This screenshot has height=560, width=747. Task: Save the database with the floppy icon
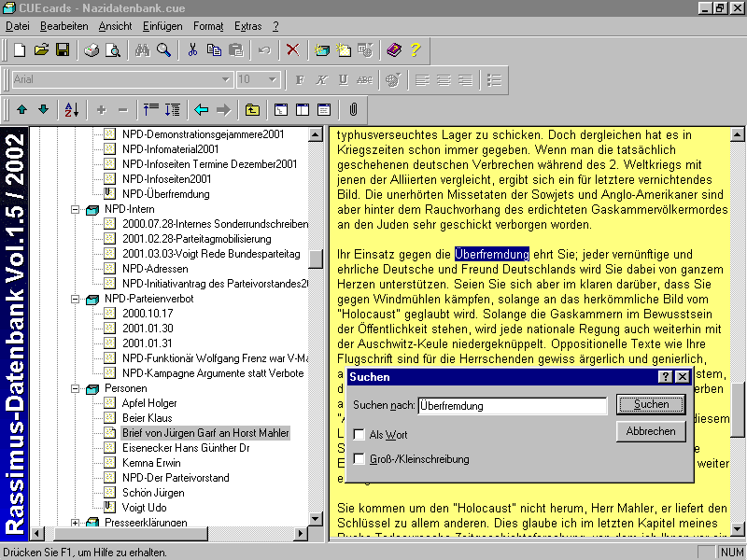tap(63, 50)
